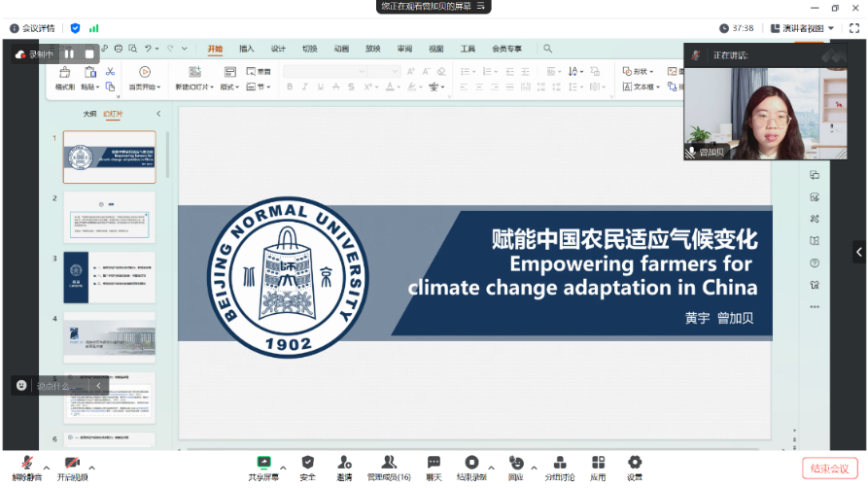The width and height of the screenshot is (868, 488).
Task: Select the Insert ribbon tab
Action: click(x=246, y=49)
